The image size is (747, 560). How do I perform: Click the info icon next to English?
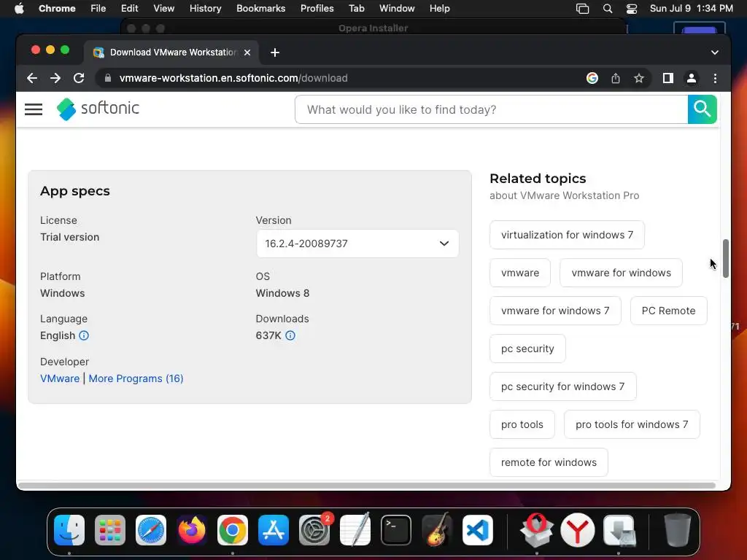pos(84,335)
